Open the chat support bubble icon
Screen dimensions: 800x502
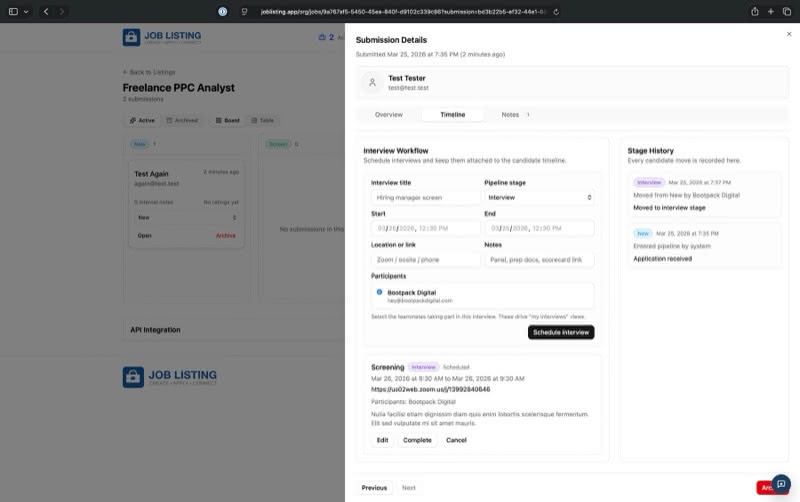click(781, 484)
